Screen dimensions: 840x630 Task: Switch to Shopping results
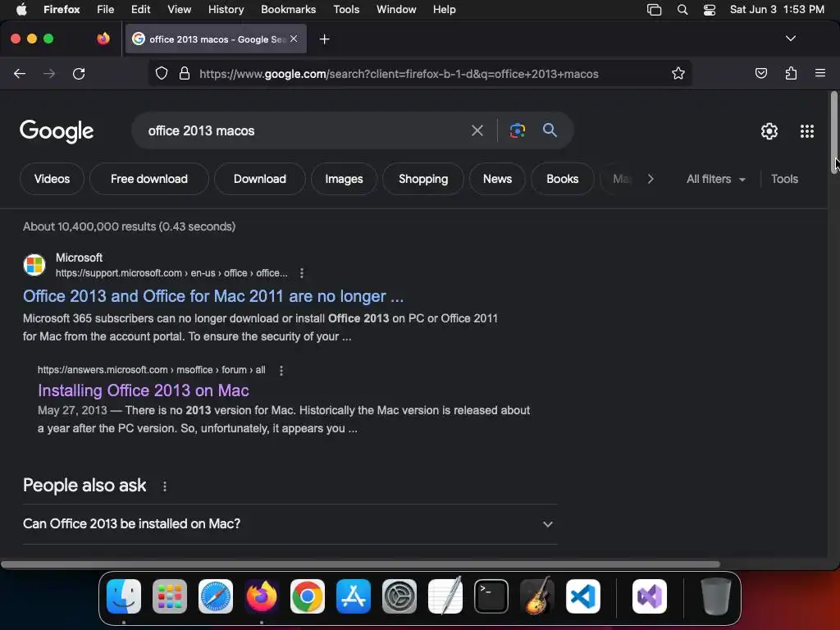pos(423,179)
